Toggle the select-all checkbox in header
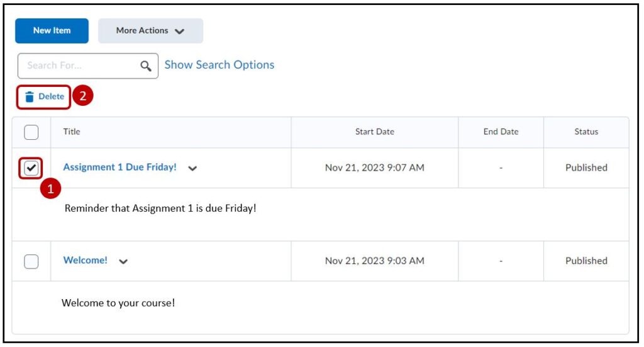644x347 pixels. click(31, 132)
